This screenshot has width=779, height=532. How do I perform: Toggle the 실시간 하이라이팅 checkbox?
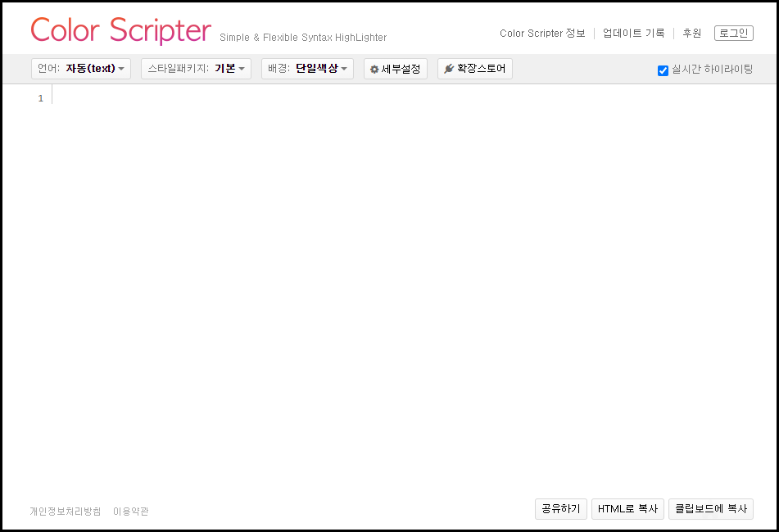point(663,70)
